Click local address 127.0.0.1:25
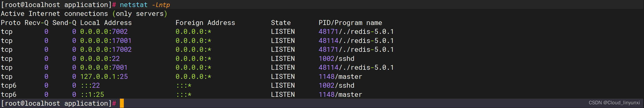644x108 pixels. tap(104, 77)
